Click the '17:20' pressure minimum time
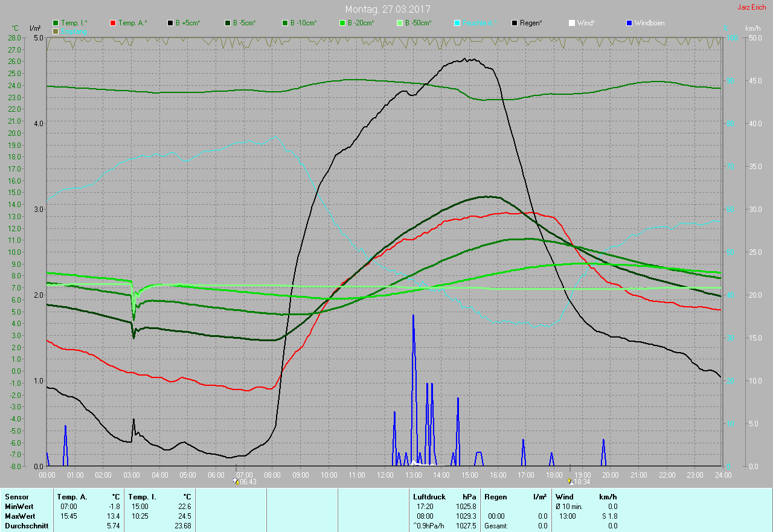The image size is (773, 532). 425,507
